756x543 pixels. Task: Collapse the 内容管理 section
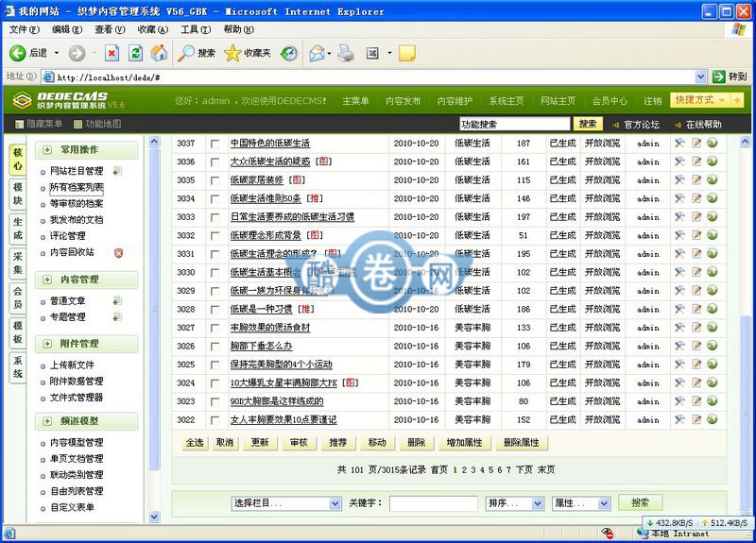[x=47, y=280]
